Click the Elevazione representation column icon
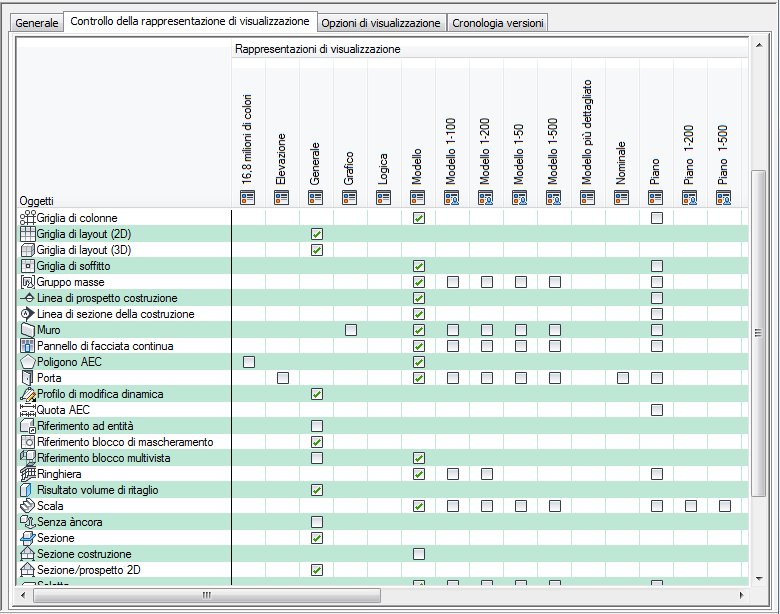 tap(282, 198)
